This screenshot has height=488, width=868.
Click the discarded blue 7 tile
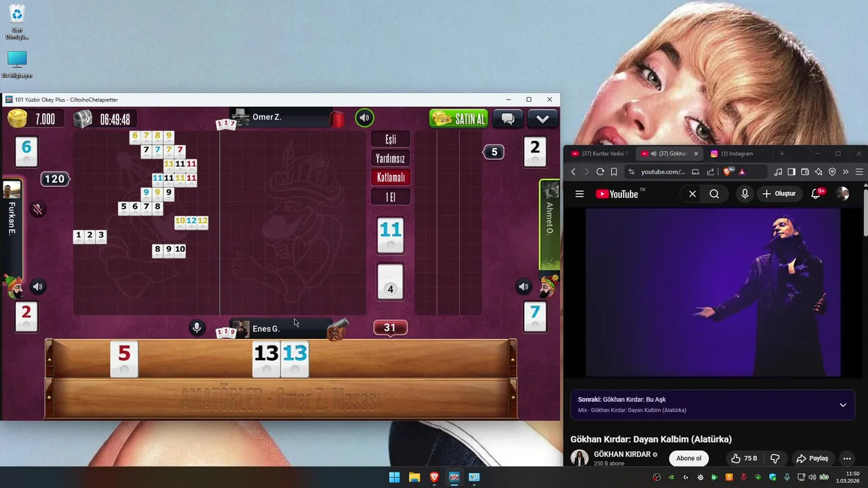click(535, 316)
